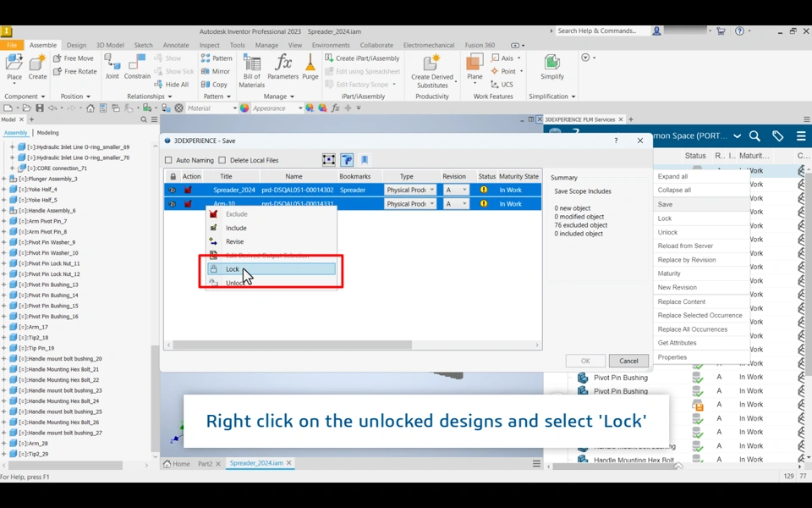This screenshot has height=508, width=812.
Task: Choose the Joint relationship tool
Action: coord(112,68)
